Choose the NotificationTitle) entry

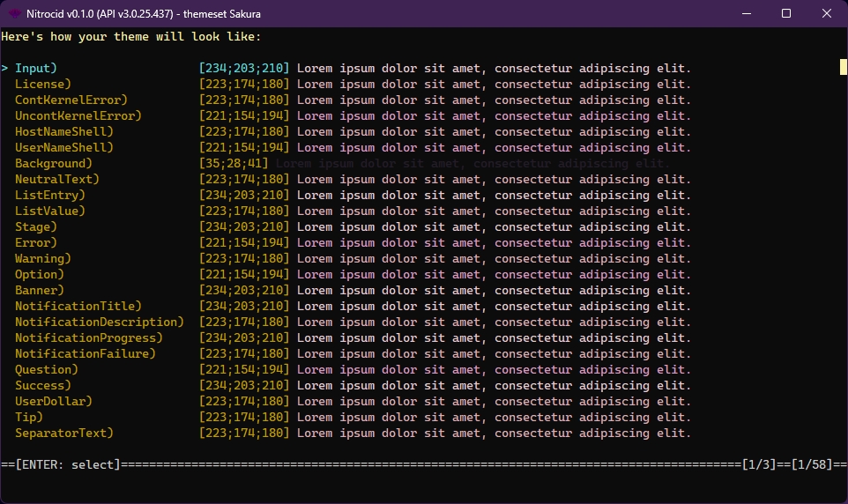click(78, 306)
